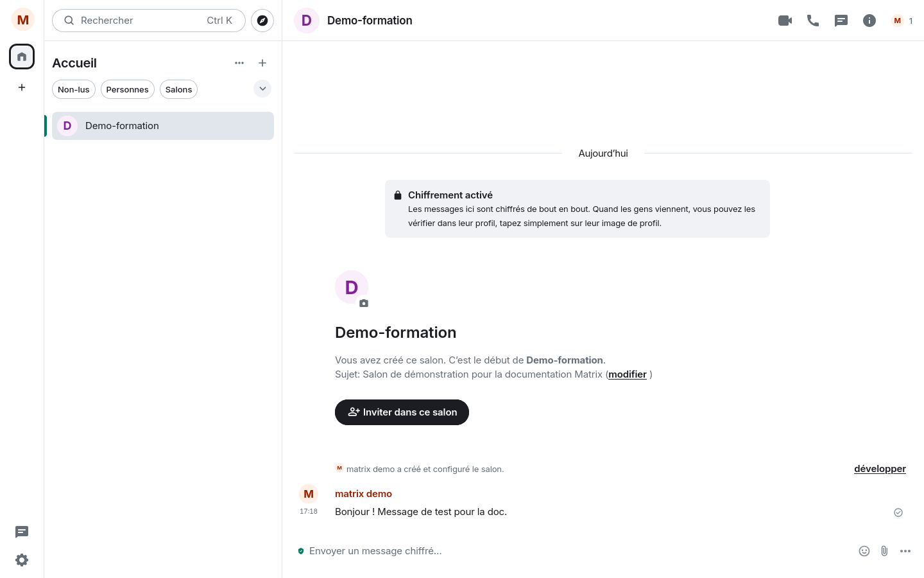View message sent status checkmark
Viewport: 924px width, 578px height.
click(898, 512)
